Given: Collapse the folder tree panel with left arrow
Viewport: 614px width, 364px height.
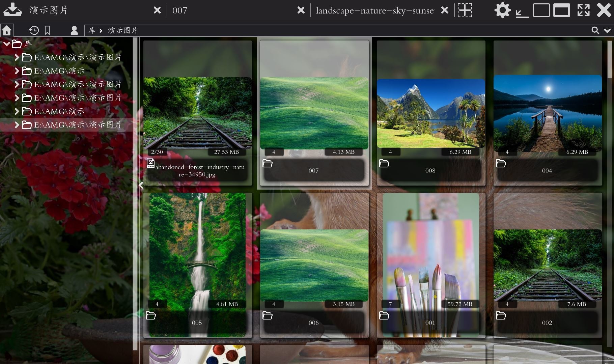Looking at the screenshot, I should pos(141,185).
